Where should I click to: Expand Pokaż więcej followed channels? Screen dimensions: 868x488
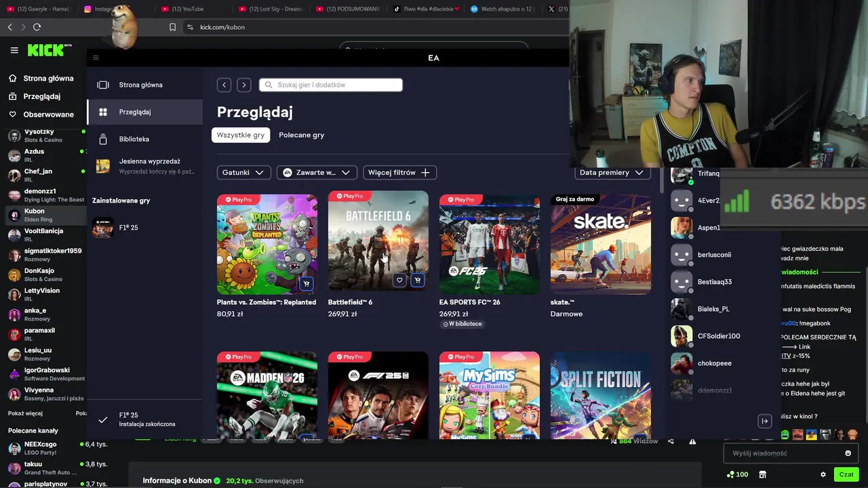[25, 413]
